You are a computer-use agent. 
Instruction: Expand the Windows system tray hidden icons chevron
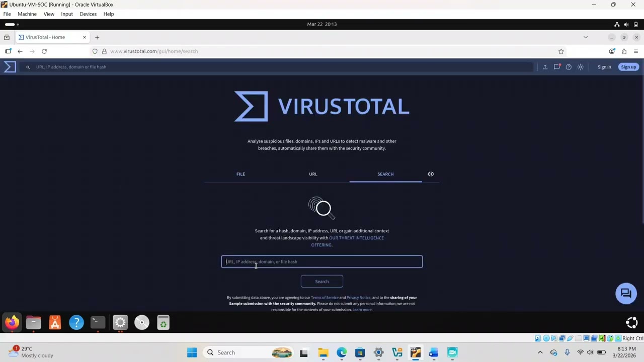[540, 353]
